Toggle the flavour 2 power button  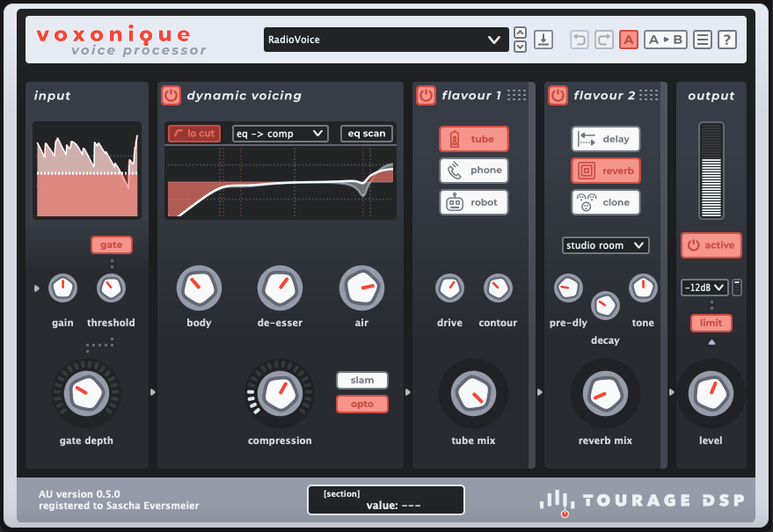[x=558, y=95]
